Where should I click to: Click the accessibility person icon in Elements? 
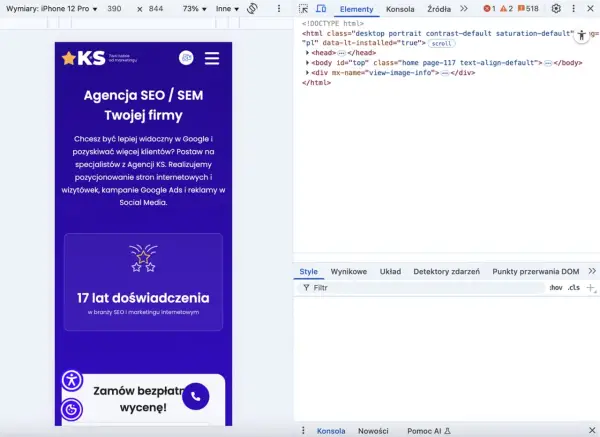(x=582, y=35)
